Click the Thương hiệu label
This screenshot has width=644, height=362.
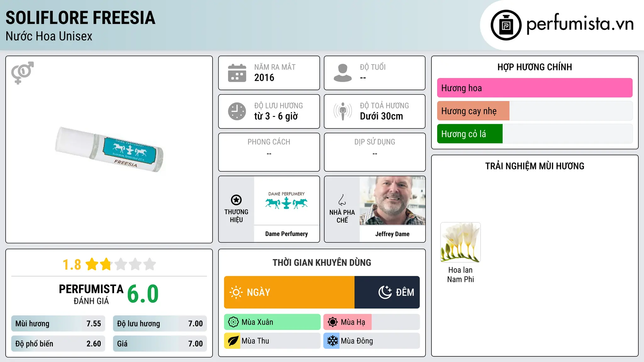(236, 216)
